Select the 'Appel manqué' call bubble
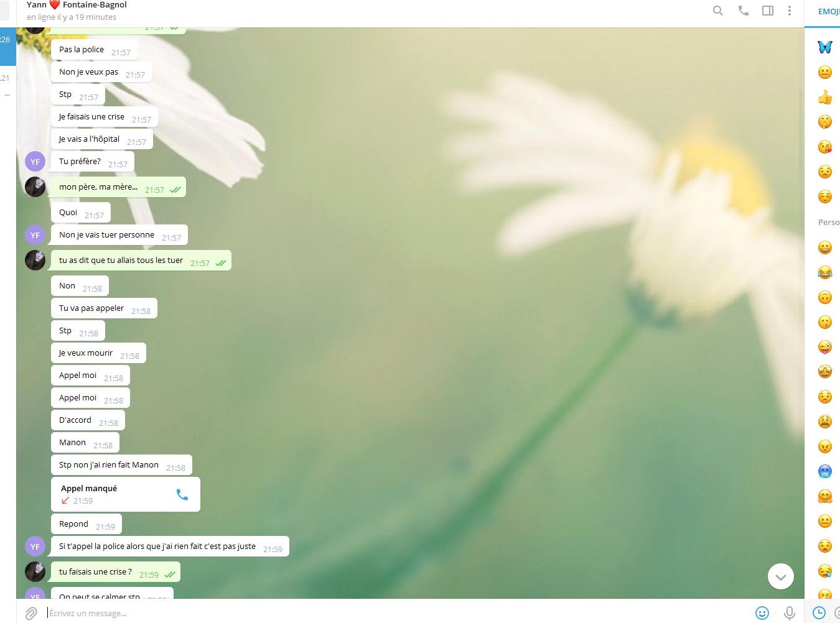This screenshot has height=623, width=840. pos(126,494)
